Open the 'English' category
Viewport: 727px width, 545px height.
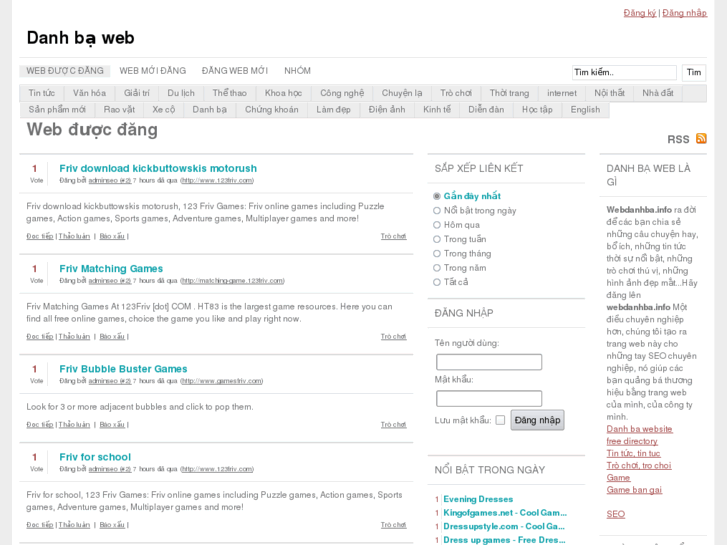pyautogui.click(x=585, y=109)
